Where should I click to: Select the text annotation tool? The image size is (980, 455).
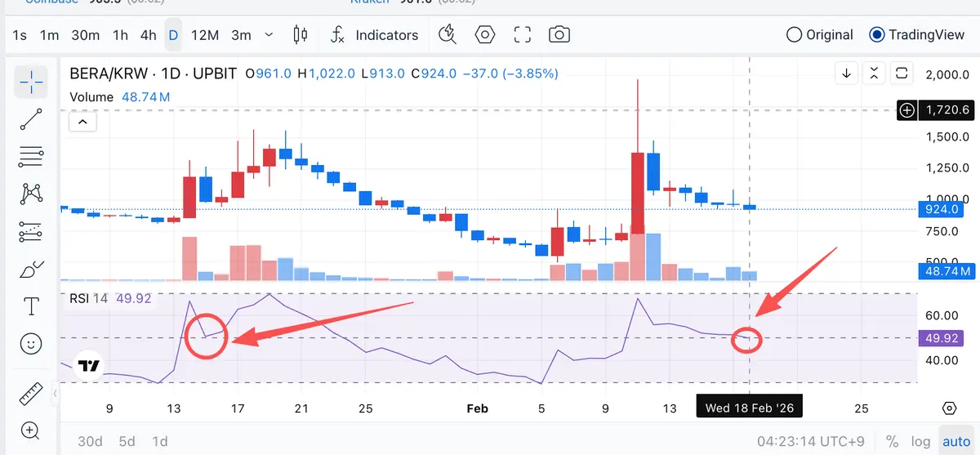coord(31,306)
